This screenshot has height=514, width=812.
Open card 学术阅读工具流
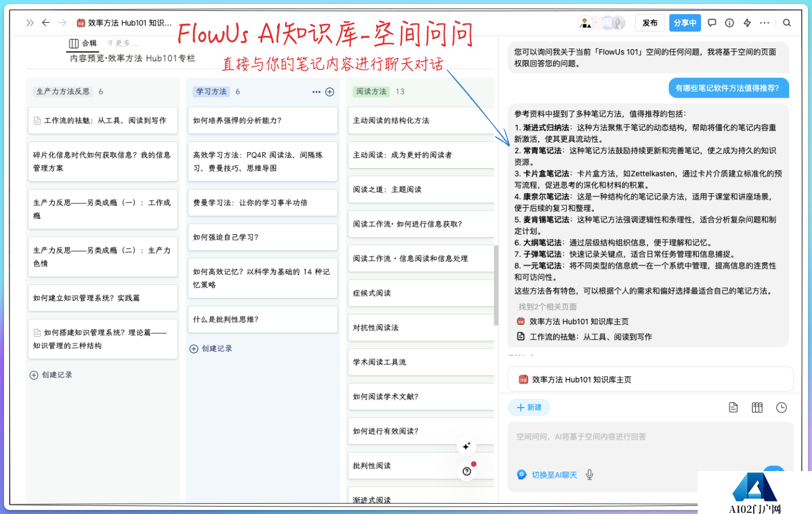pyautogui.click(x=421, y=362)
